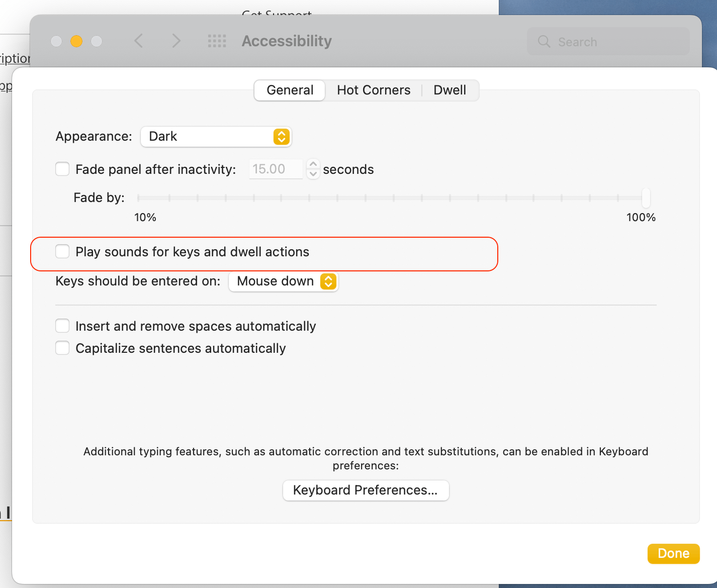Click the forward navigation arrow
This screenshot has width=717, height=588.
(x=175, y=41)
